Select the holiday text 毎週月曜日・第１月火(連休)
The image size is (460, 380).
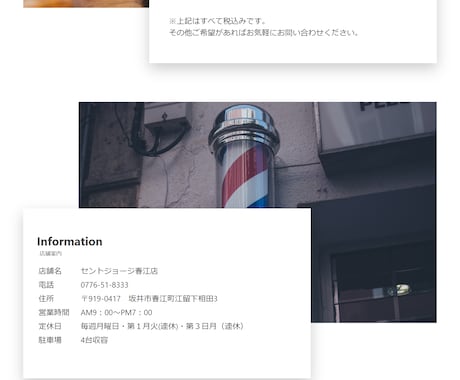pyautogui.click(x=129, y=326)
